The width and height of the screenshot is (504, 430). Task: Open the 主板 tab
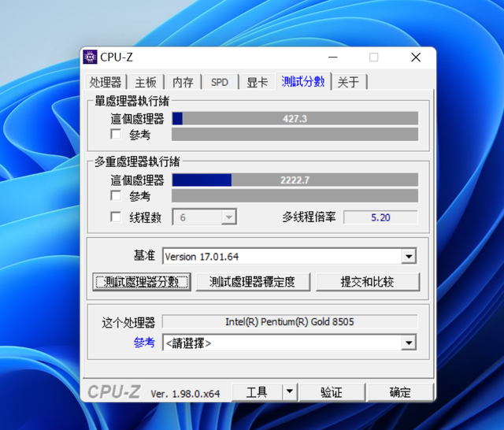[x=146, y=82]
